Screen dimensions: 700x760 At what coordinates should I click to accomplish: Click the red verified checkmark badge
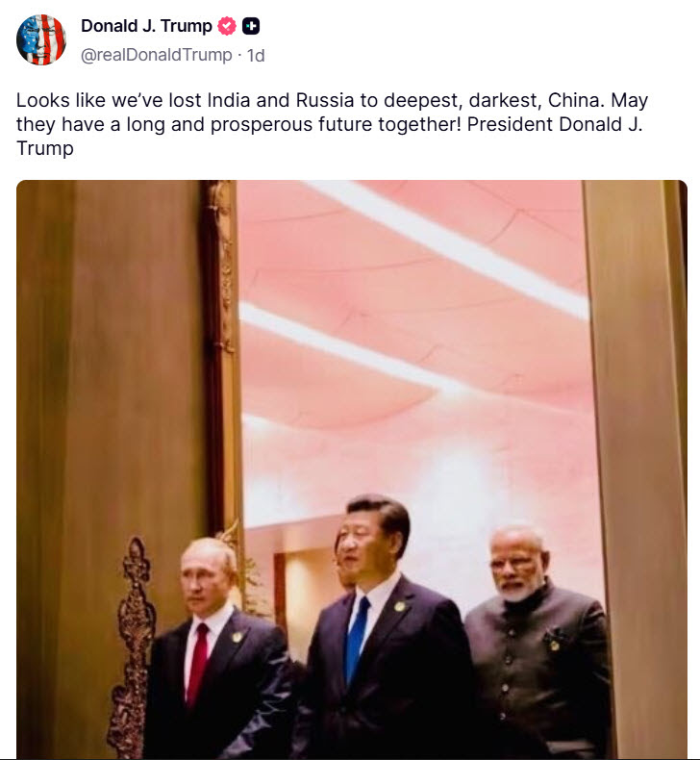tap(227, 26)
